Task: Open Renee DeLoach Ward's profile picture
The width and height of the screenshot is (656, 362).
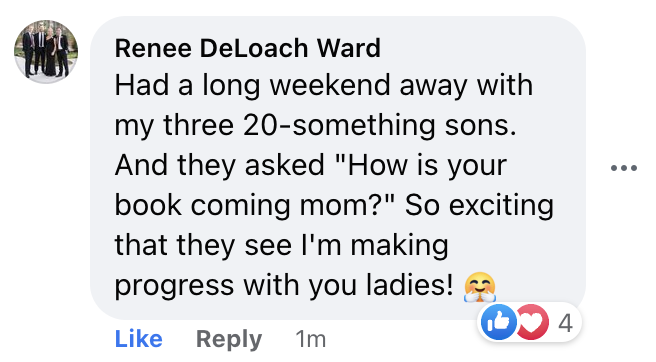Action: tap(46, 51)
